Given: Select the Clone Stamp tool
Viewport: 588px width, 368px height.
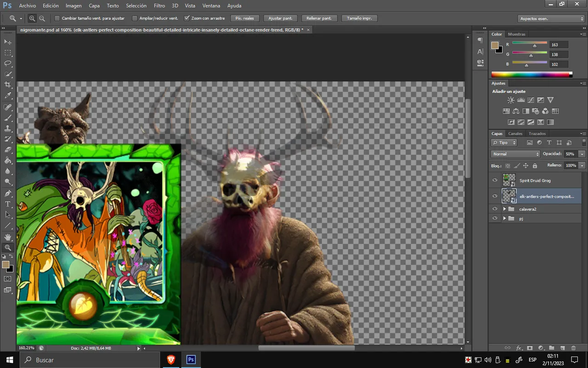Looking at the screenshot, I should (x=8, y=128).
